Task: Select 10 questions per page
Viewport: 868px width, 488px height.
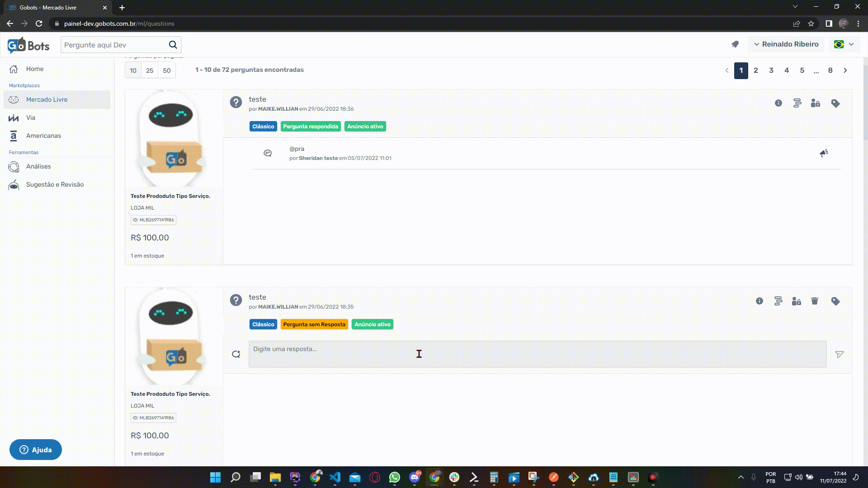Action: [x=133, y=70]
